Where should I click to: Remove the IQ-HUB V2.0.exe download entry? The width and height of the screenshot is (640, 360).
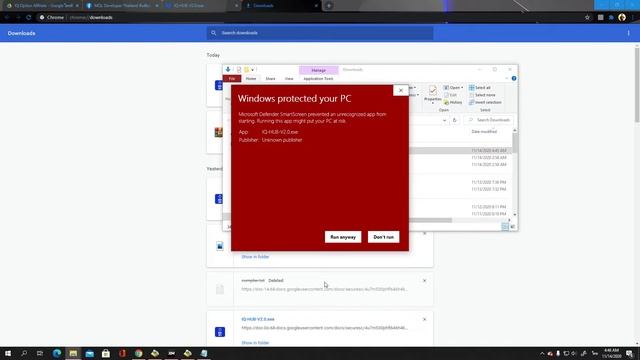pos(424,319)
